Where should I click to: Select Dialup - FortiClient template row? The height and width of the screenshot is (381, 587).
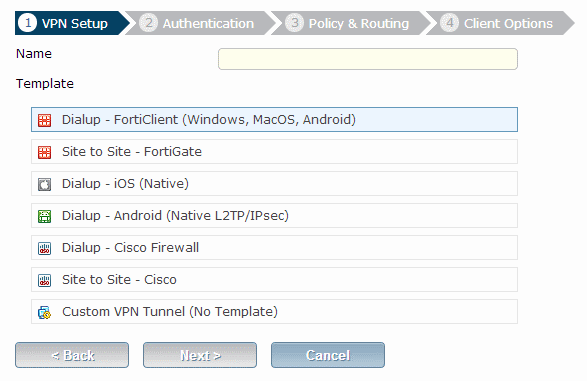pyautogui.click(x=274, y=119)
